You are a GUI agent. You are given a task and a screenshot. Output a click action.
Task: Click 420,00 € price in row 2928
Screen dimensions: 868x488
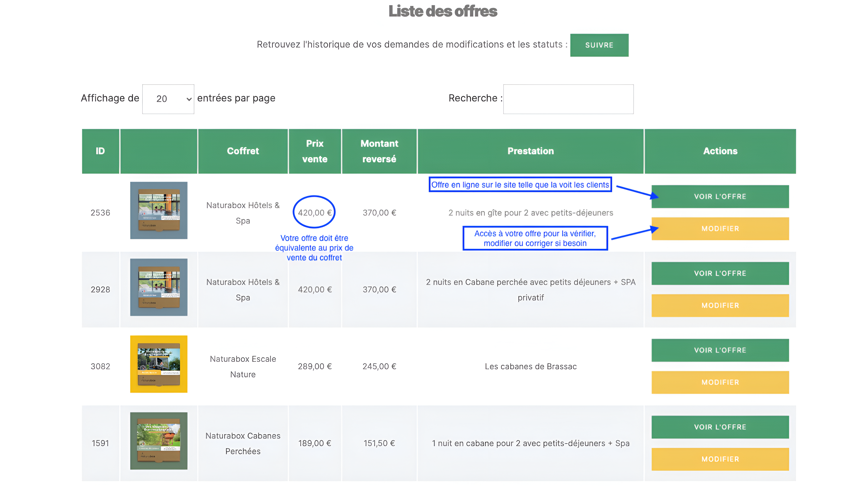315,290
